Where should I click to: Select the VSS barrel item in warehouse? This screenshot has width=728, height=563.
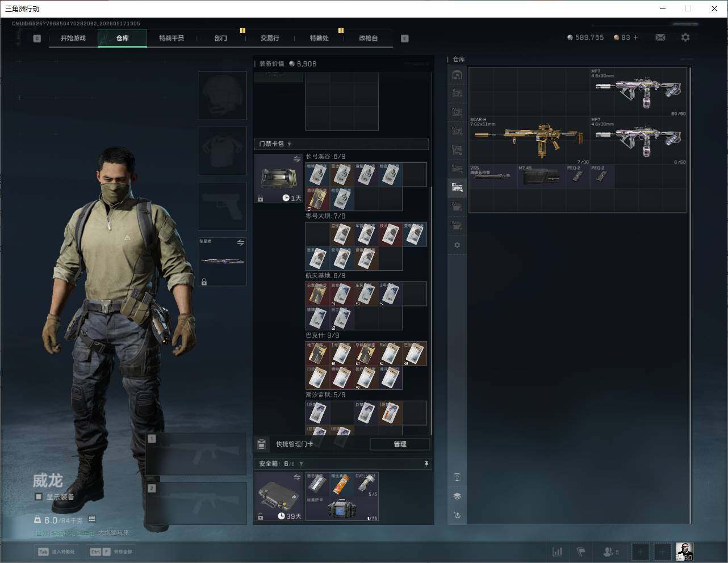tap(493, 177)
